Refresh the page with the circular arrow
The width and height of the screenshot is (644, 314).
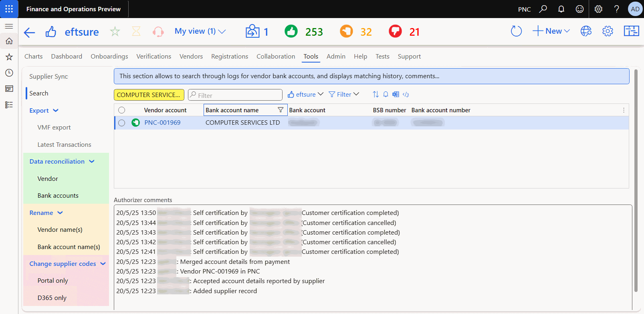[x=516, y=31]
